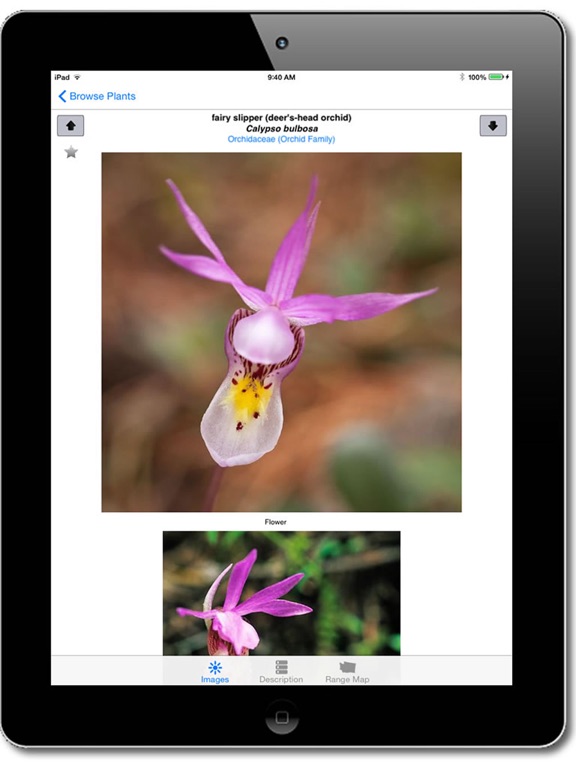
Task: Select the Images tab
Action: tap(215, 672)
